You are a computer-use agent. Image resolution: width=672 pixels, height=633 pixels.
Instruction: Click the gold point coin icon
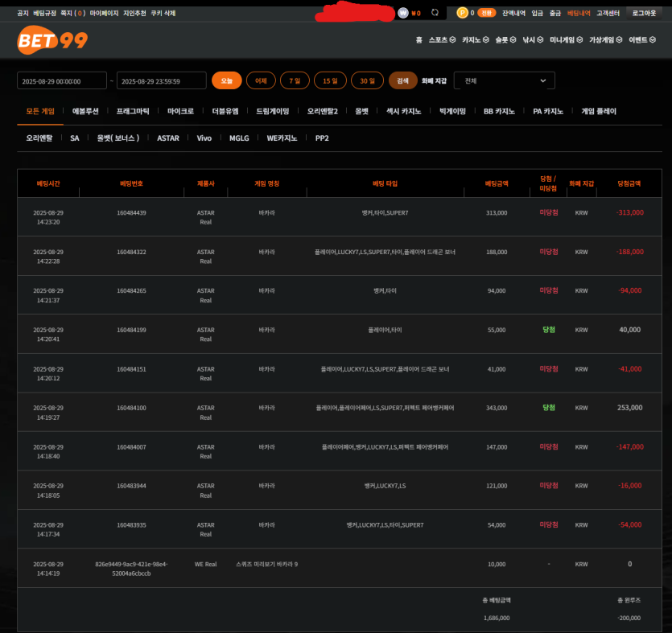click(462, 13)
